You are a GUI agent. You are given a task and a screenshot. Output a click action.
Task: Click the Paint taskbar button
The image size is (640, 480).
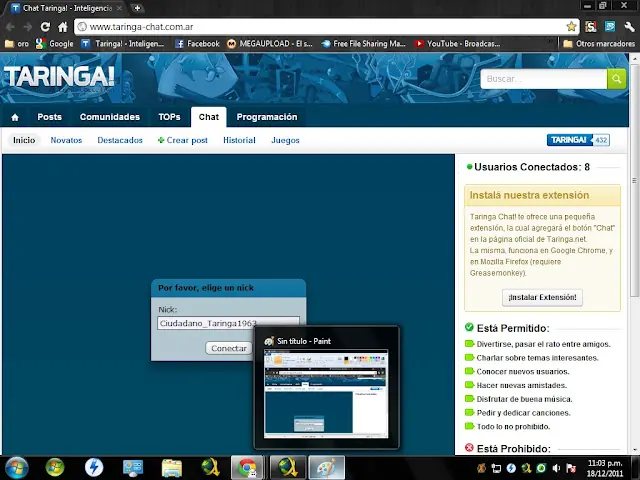pyautogui.click(x=327, y=468)
